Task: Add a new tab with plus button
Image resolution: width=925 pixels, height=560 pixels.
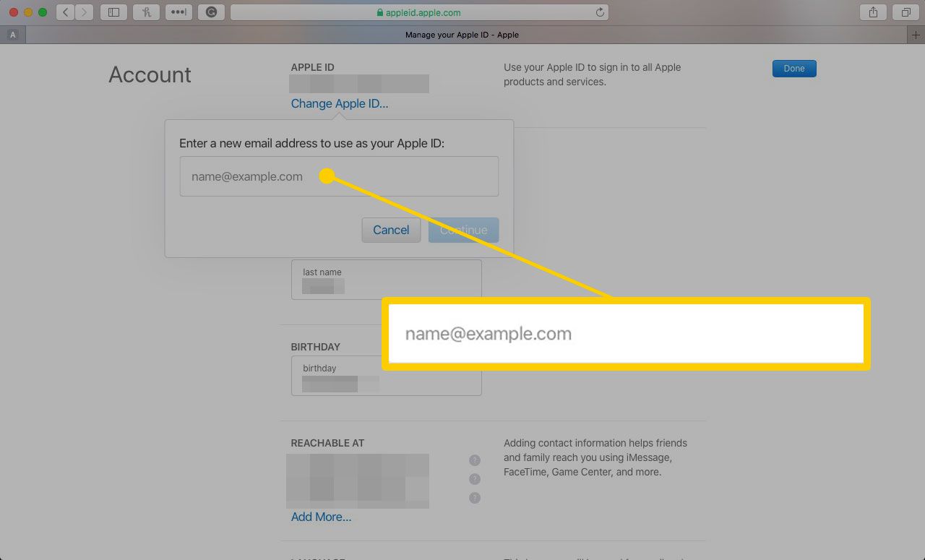Action: tap(916, 35)
